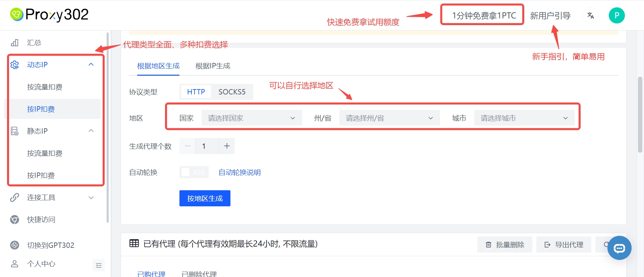The height and width of the screenshot is (277, 644).
Task: Open the 汇总 summary chart icon
Action: click(14, 43)
